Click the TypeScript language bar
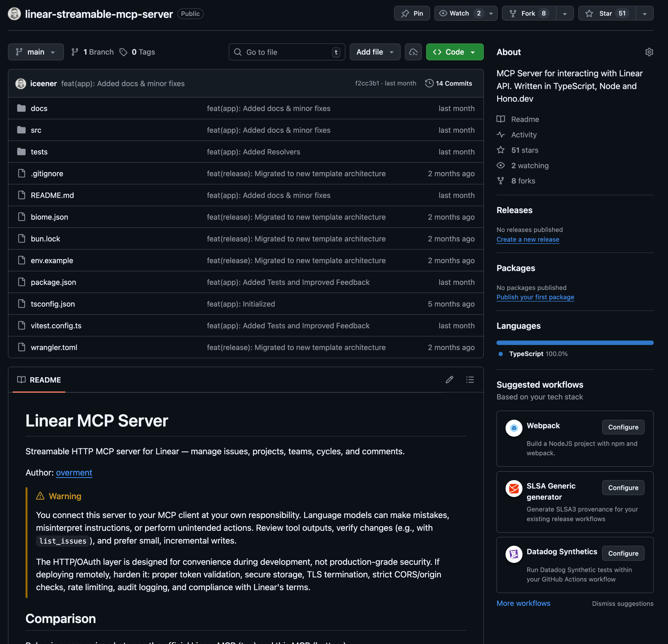668x644 pixels. tap(575, 343)
